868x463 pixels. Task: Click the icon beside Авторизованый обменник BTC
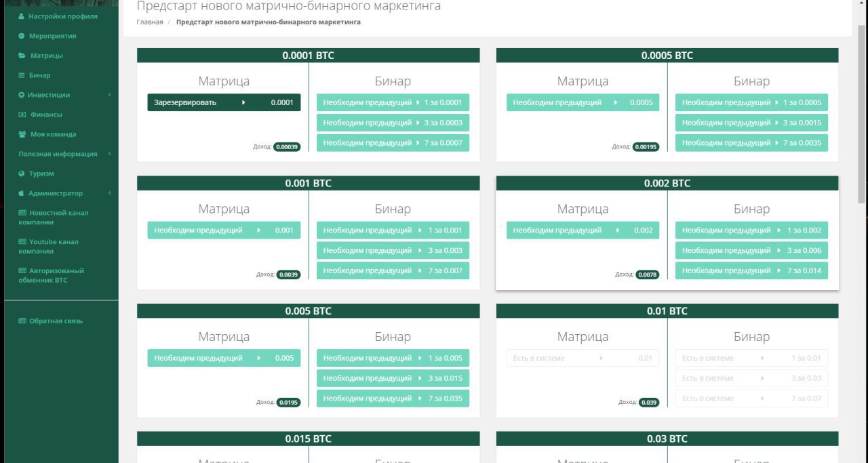click(x=22, y=270)
